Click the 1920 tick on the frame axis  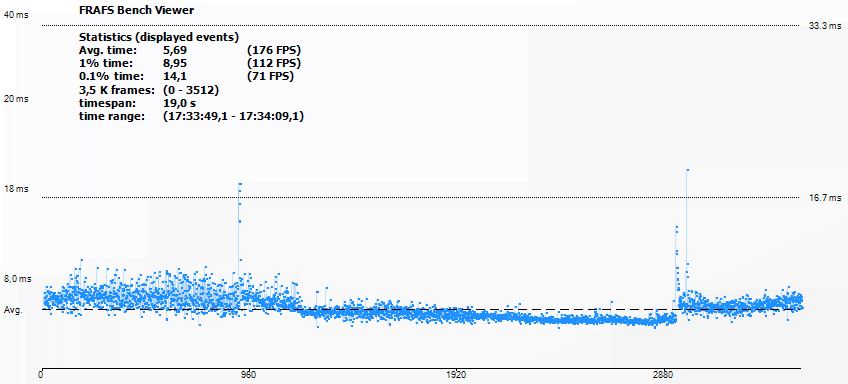click(x=456, y=374)
